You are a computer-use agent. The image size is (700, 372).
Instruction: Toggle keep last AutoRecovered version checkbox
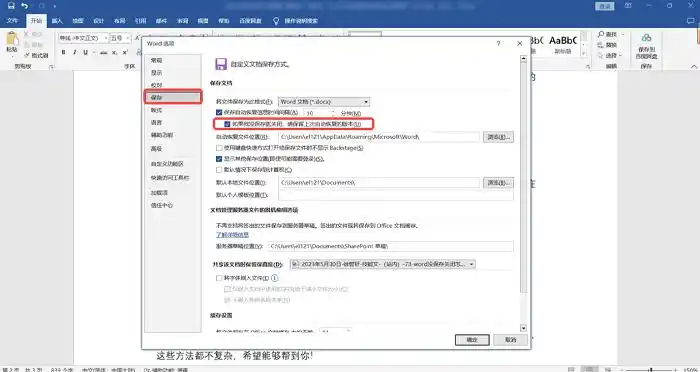[227, 124]
